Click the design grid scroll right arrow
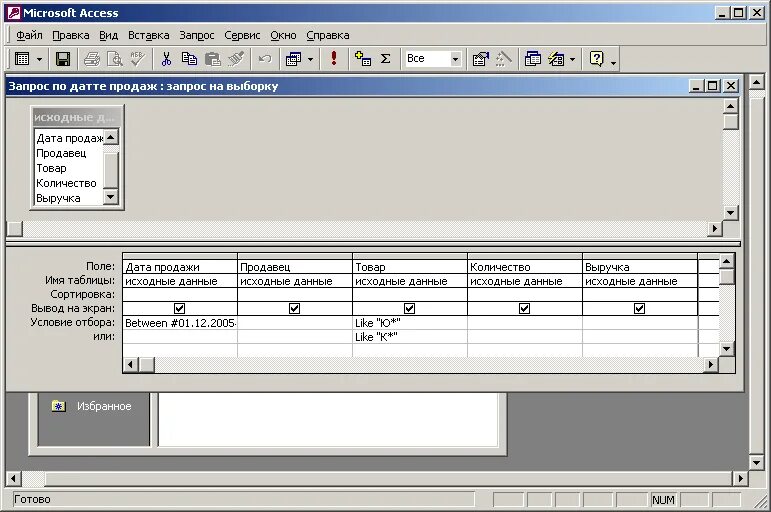The width and height of the screenshot is (771, 512). [x=711, y=364]
